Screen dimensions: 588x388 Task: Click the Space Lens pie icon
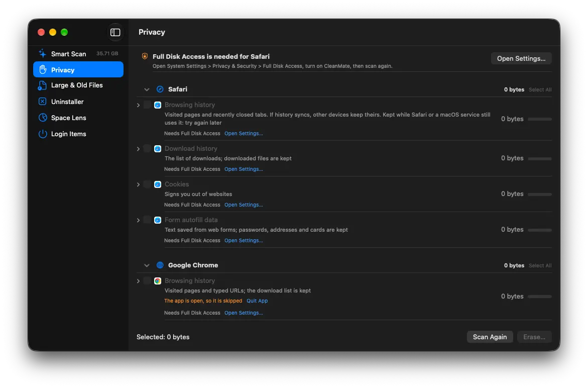tap(43, 118)
